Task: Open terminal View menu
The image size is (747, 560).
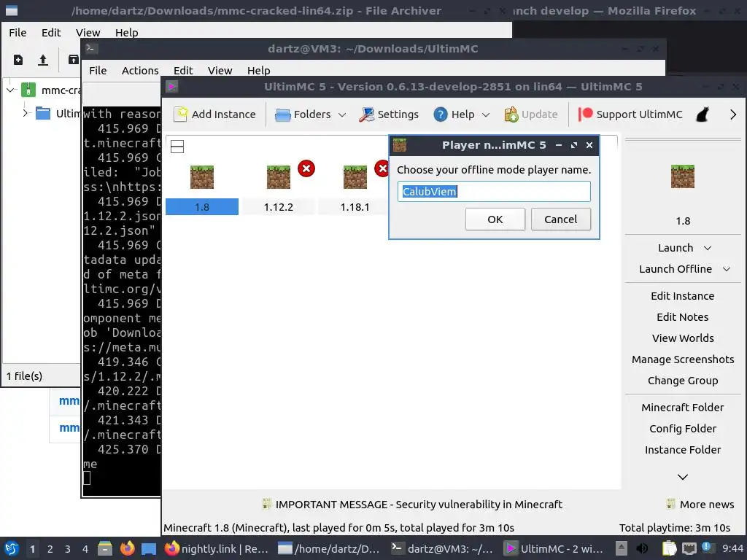Action: [x=220, y=71]
